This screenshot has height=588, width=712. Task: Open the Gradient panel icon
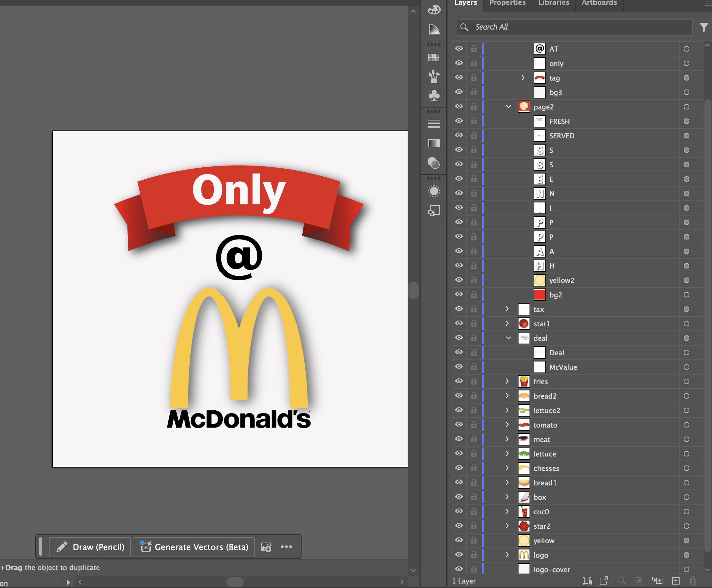click(x=434, y=143)
